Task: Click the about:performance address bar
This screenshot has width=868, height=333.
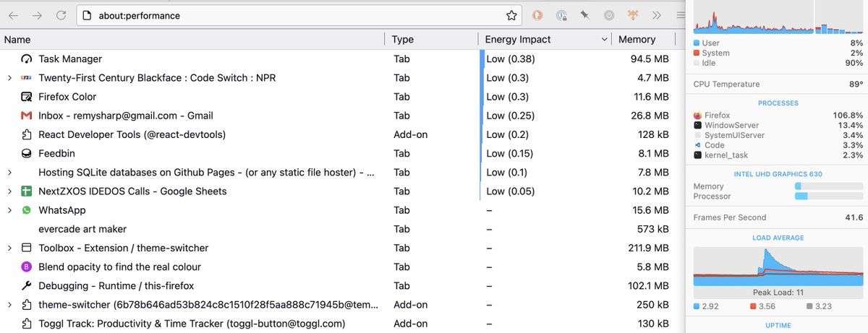Action: coord(289,15)
